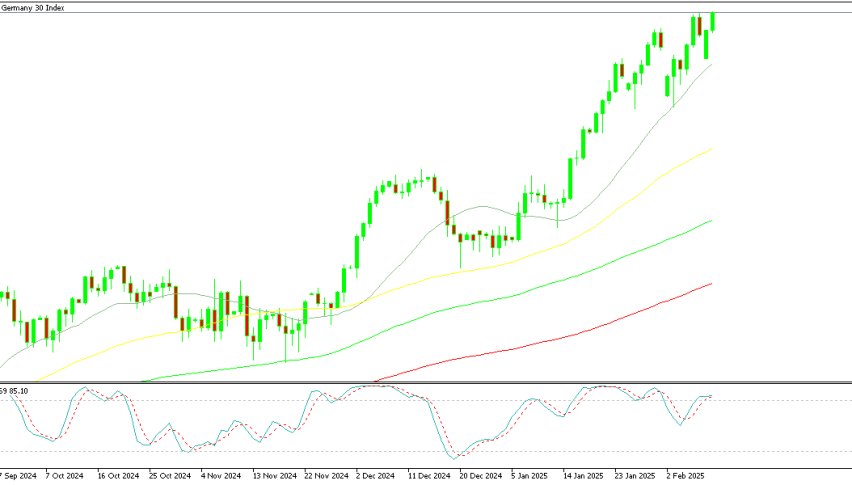The height and width of the screenshot is (485, 852).
Task: Select the 25 Oct 2024 date label
Action: 170,476
